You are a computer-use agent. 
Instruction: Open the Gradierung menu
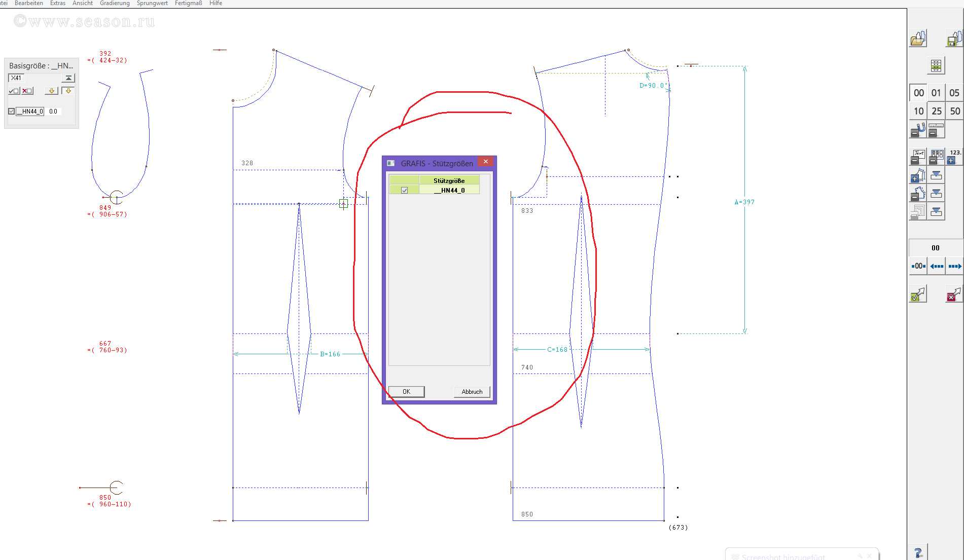[x=115, y=3]
